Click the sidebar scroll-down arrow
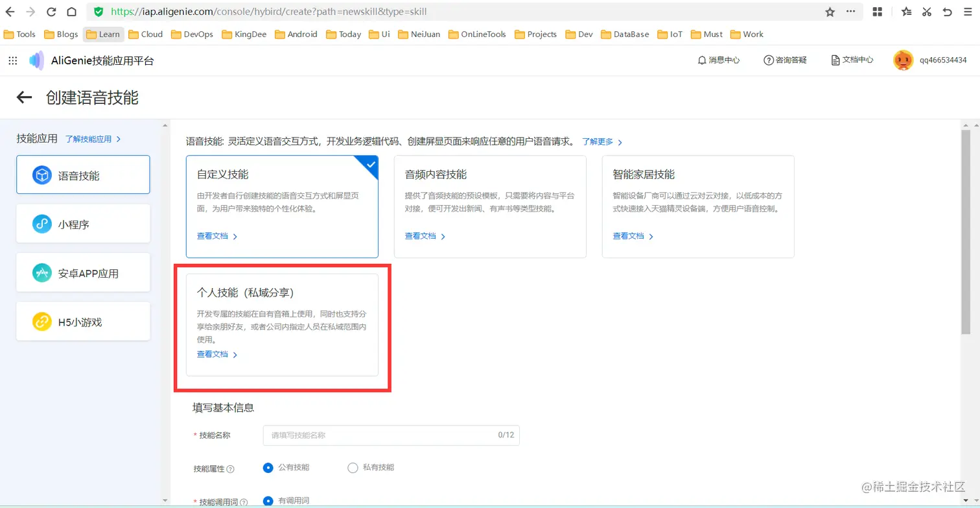The width and height of the screenshot is (980, 508). point(165,500)
